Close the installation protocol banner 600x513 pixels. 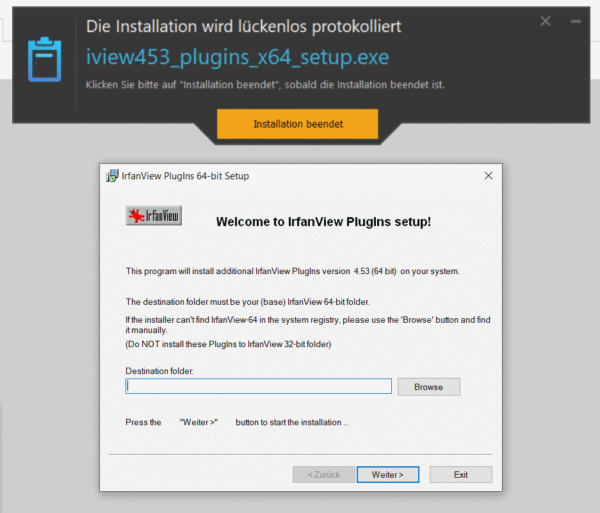point(545,21)
